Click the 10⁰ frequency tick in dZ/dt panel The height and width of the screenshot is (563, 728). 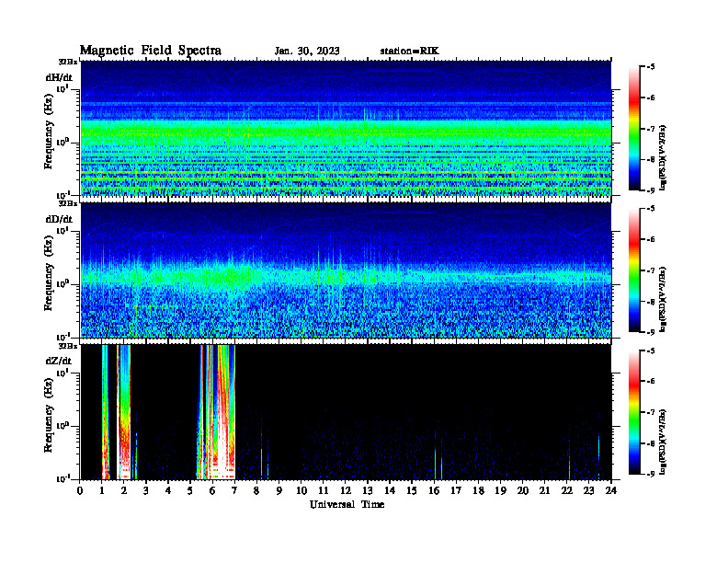(63, 426)
